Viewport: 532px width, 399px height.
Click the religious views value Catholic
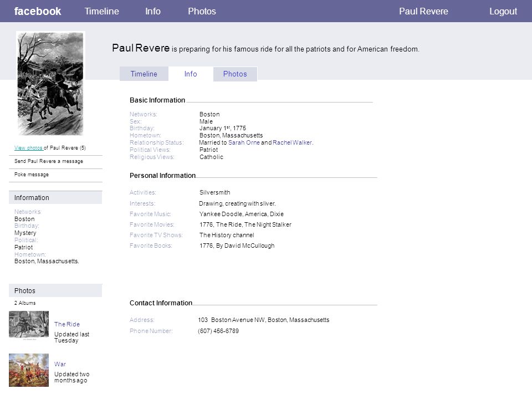coord(211,157)
